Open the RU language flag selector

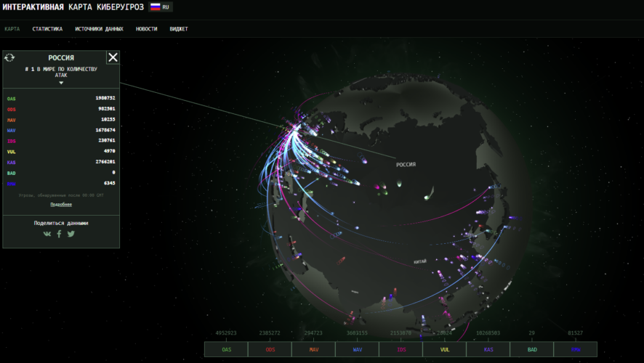point(161,7)
